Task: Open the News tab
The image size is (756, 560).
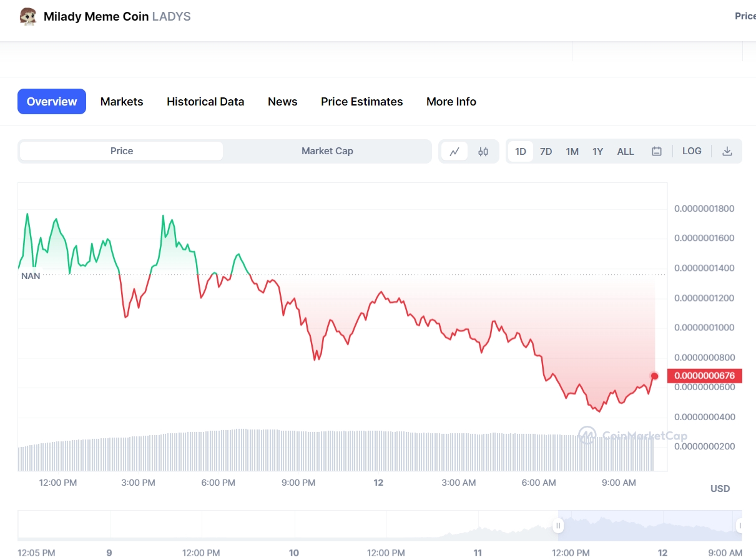Action: pyautogui.click(x=283, y=101)
